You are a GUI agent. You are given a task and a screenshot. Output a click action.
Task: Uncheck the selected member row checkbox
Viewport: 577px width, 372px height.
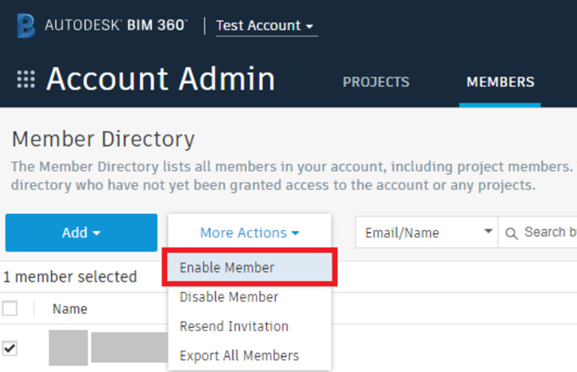10,348
